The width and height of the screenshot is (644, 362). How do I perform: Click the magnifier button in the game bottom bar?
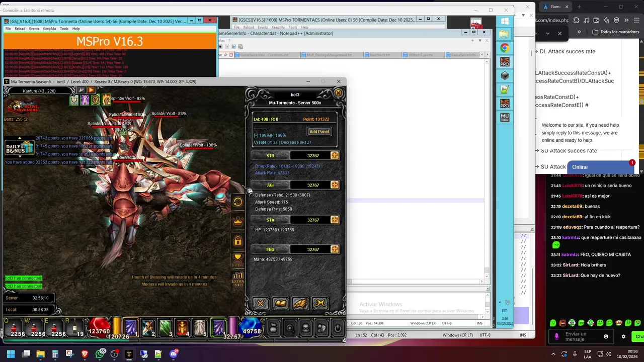coord(290,329)
